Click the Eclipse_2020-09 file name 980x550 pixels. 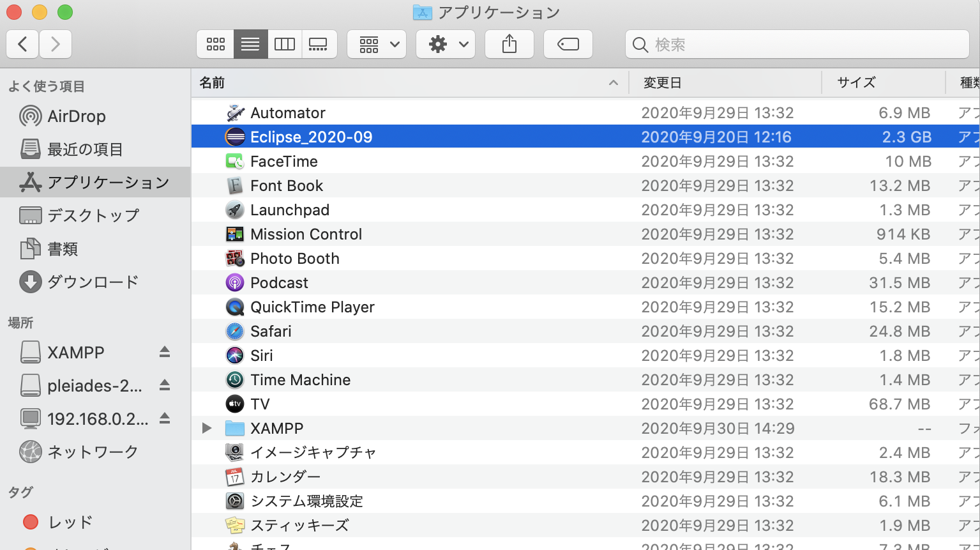click(x=311, y=137)
